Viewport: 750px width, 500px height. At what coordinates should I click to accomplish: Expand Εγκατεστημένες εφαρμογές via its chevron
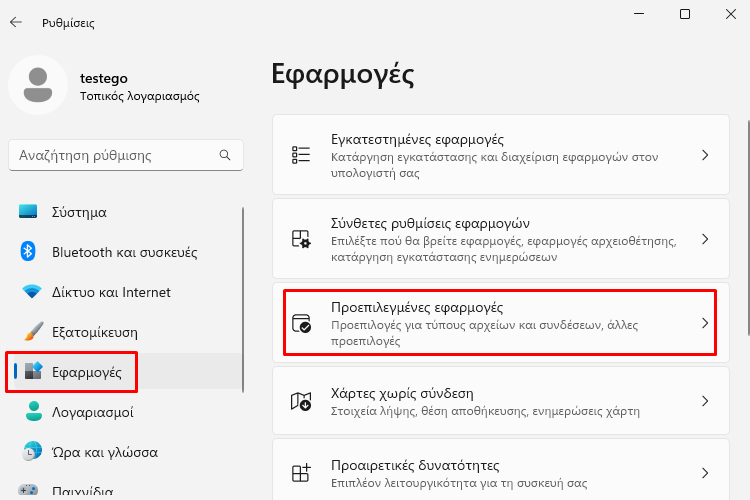coord(705,155)
